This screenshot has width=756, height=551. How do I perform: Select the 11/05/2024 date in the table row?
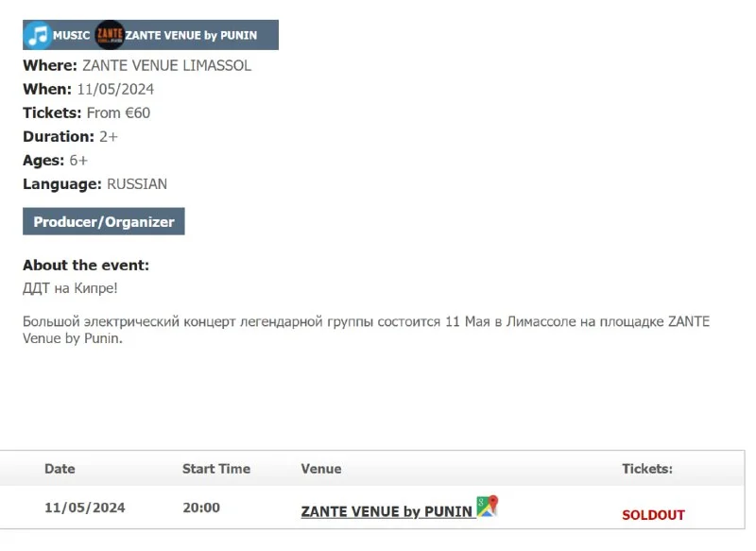coord(85,508)
